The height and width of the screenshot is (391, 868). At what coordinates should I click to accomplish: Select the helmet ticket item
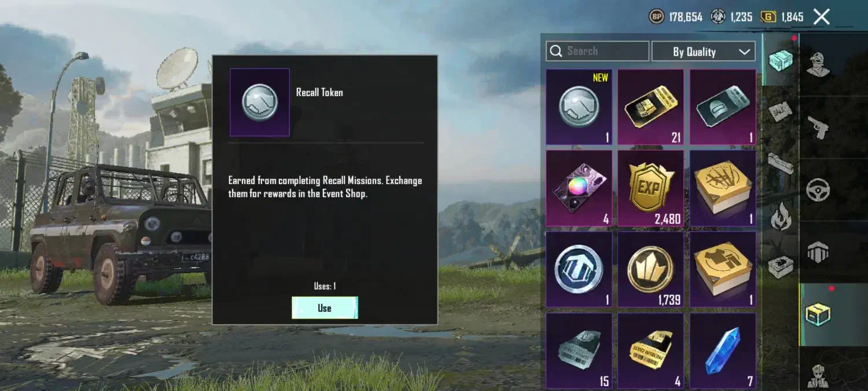pyautogui.click(x=723, y=107)
